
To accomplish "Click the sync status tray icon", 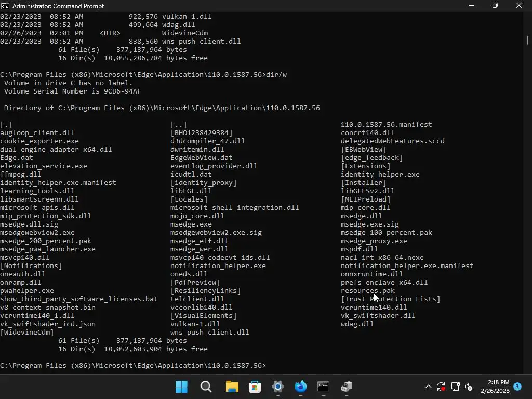I will click(x=441, y=387).
